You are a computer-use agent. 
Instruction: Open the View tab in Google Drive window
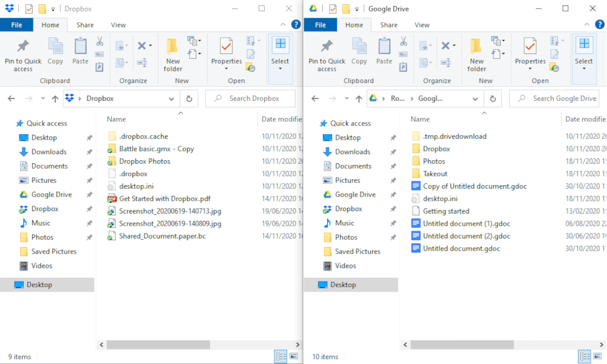(422, 25)
